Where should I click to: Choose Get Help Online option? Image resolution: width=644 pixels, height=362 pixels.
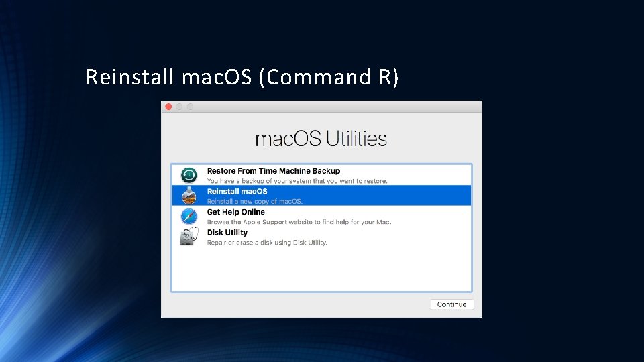click(235, 212)
